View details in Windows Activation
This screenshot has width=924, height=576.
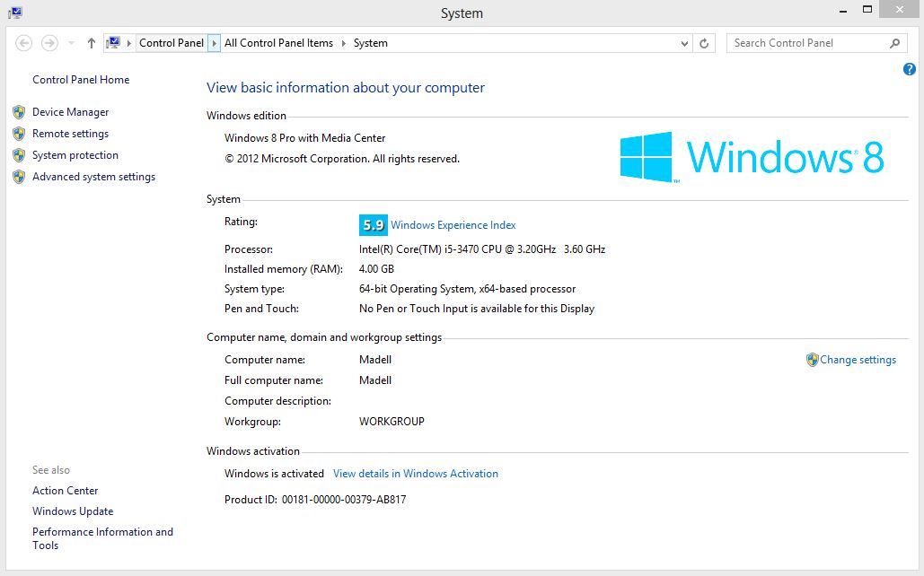tap(416, 473)
